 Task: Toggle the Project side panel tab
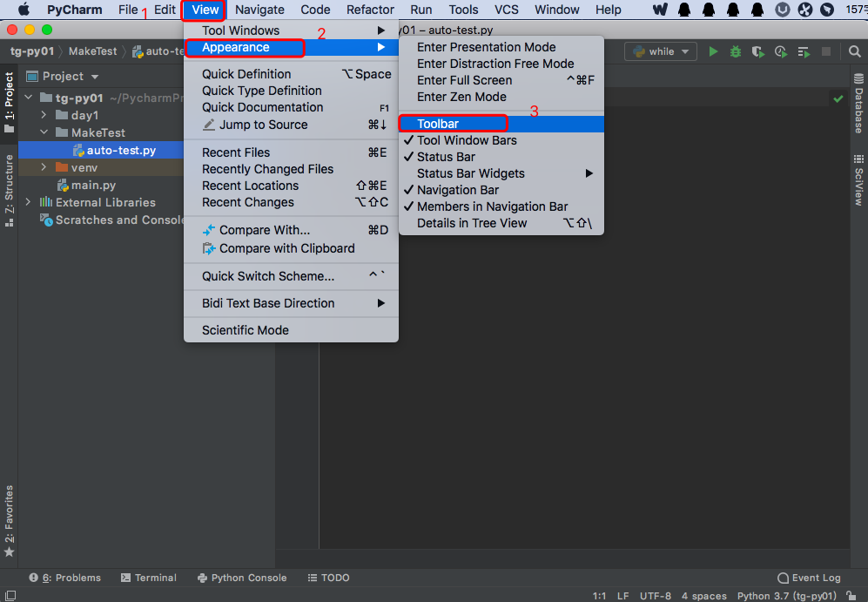click(x=9, y=103)
